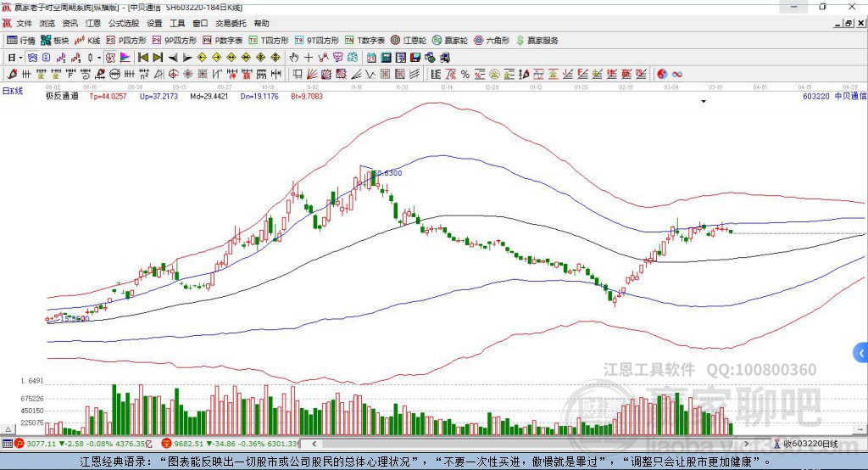Viewport: 868px width, 470px height.
Task: Open the 江恩 menu
Action: pos(93,23)
